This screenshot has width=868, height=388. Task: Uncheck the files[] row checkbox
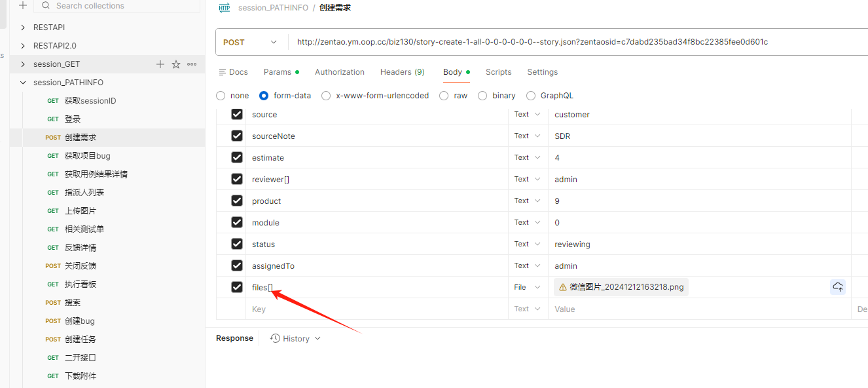pos(237,287)
